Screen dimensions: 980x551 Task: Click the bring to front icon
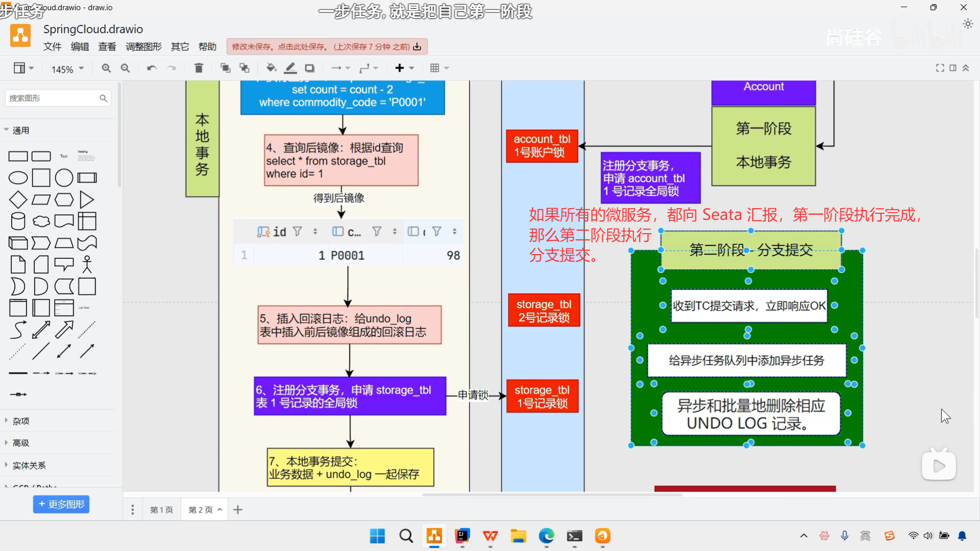[225, 68]
